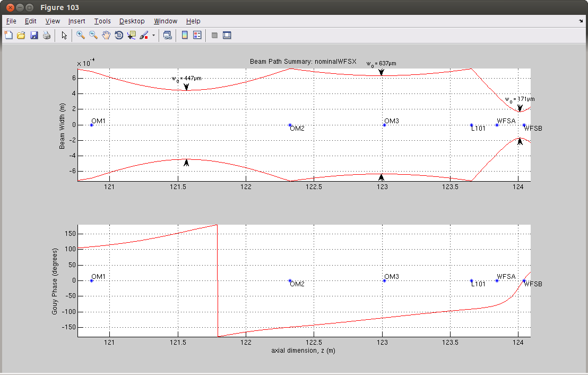Click the 'w0 = 447µm' waist annotation
588x375 pixels.
click(186, 79)
